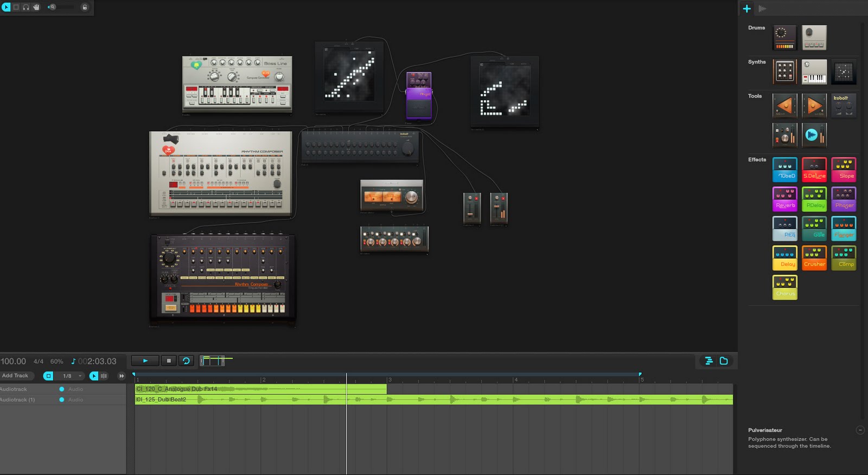Screen dimensions: 868x475
Task: Click the 4/4 time signature value
Action: point(39,362)
